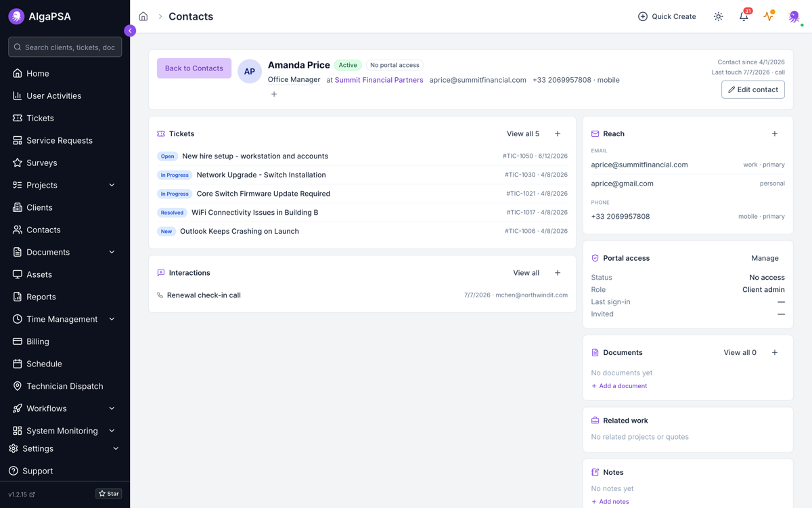
Task: Click the No portal access badge
Action: point(394,65)
